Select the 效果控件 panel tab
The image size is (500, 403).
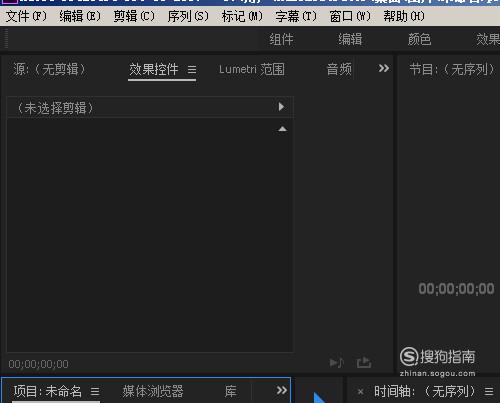pos(154,69)
